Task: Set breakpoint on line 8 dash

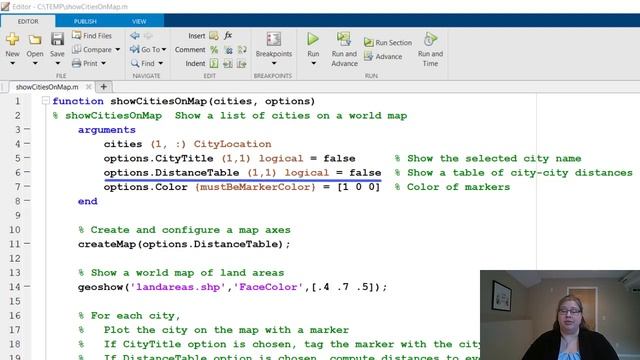Action: click(27, 200)
